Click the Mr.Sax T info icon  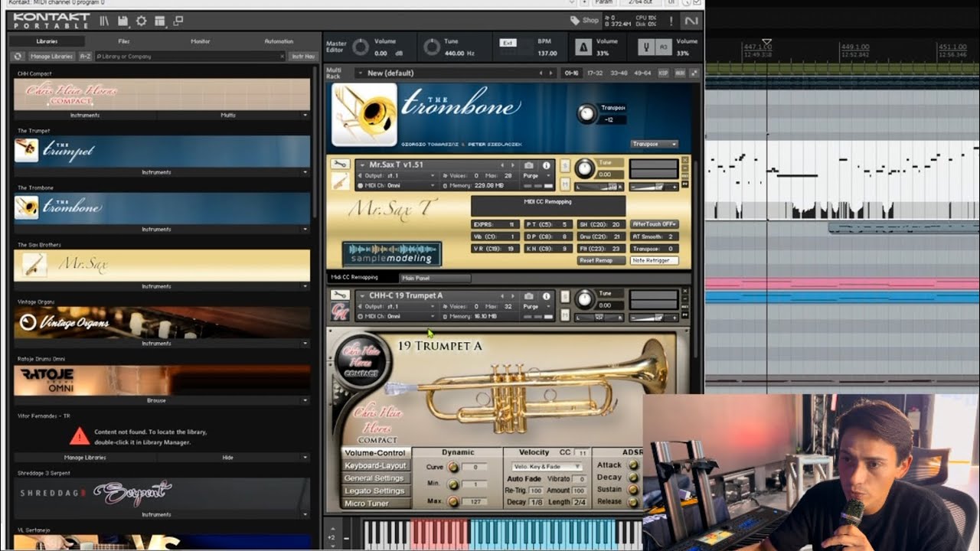click(x=546, y=165)
